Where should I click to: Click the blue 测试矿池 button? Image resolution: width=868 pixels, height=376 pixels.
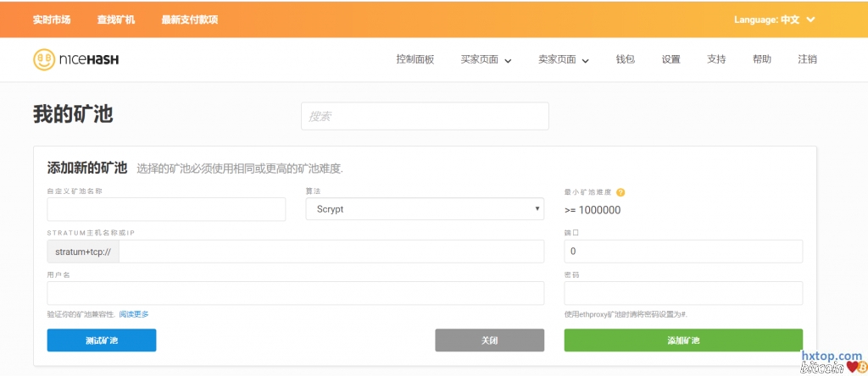(102, 340)
